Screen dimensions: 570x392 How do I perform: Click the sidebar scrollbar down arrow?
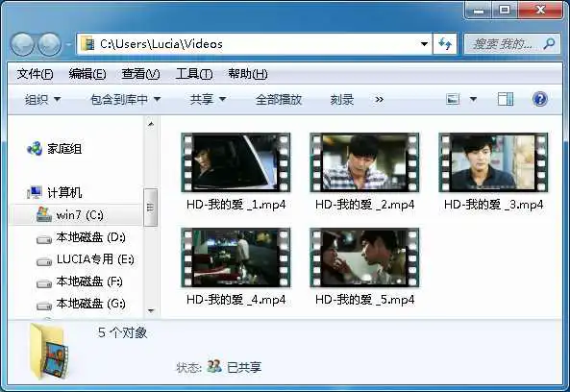(x=151, y=310)
